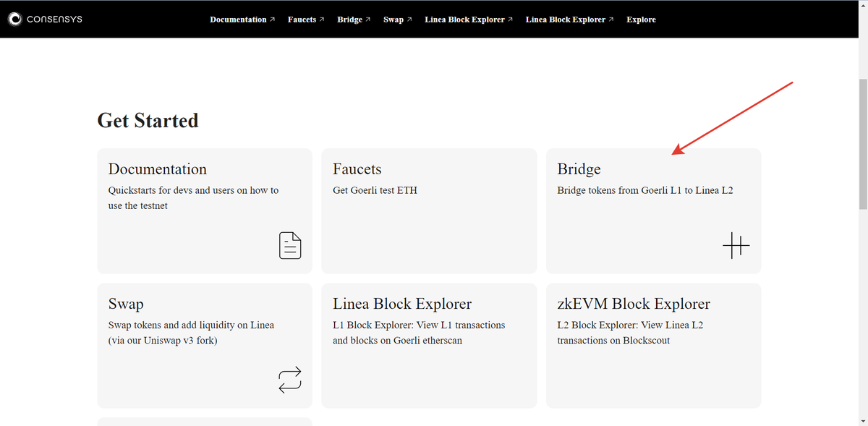Viewport: 868px width, 426px height.
Task: Click "Bridge tokens from Goerli L1 to Linea L2"
Action: 645,190
